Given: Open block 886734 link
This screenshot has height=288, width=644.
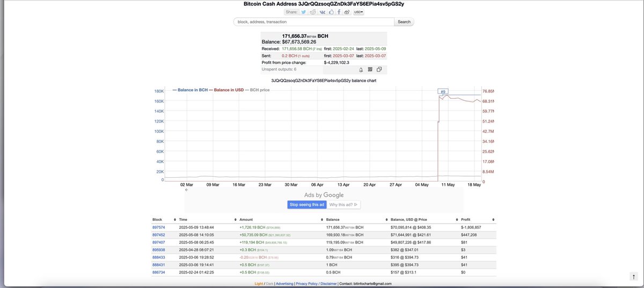Looking at the screenshot, I should click(x=159, y=272).
